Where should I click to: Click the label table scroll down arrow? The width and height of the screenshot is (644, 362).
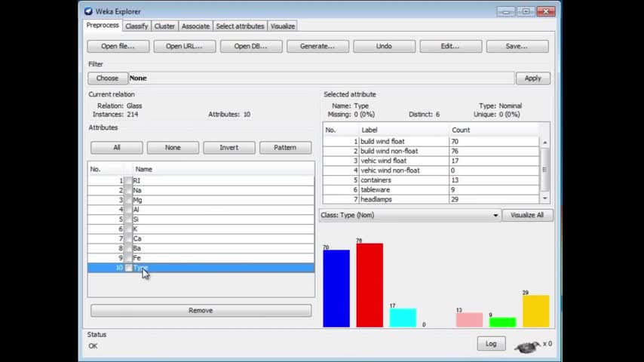point(544,198)
